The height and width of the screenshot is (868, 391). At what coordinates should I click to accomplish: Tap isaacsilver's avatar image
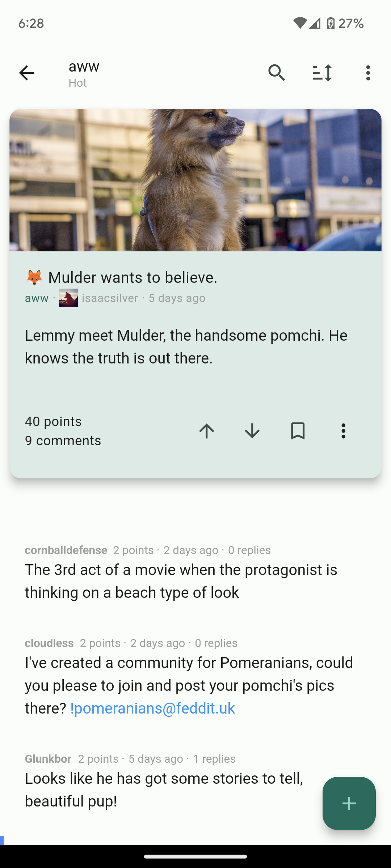68,298
